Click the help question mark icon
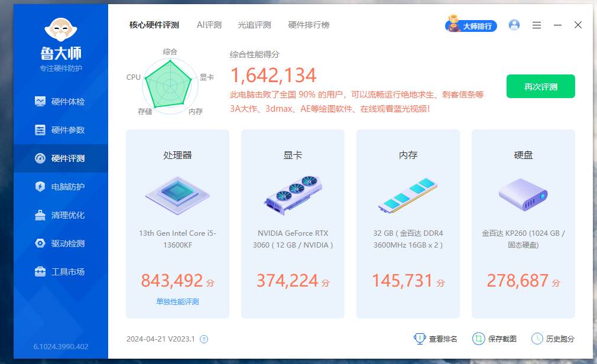597x364 pixels. (x=204, y=339)
